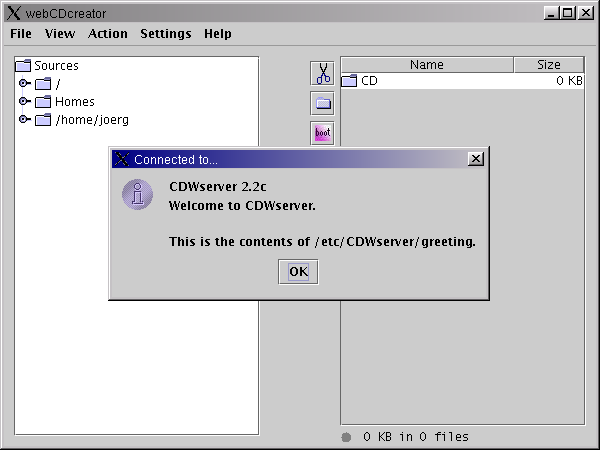The image size is (600, 450).
Task: Open the Settings menu
Action: click(x=166, y=34)
